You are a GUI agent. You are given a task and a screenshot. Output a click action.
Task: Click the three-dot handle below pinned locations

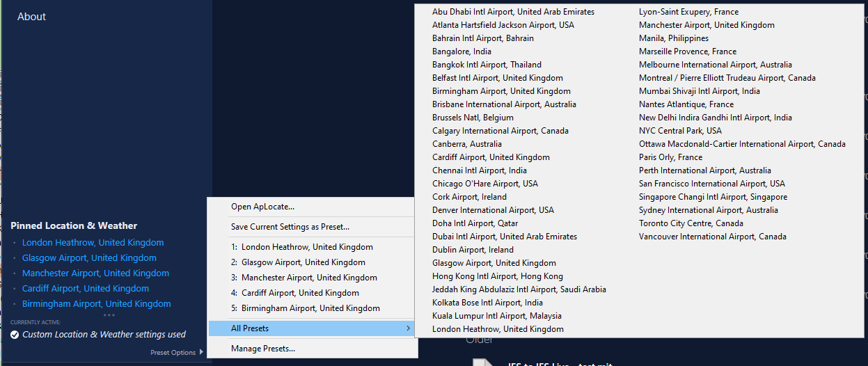click(x=109, y=315)
